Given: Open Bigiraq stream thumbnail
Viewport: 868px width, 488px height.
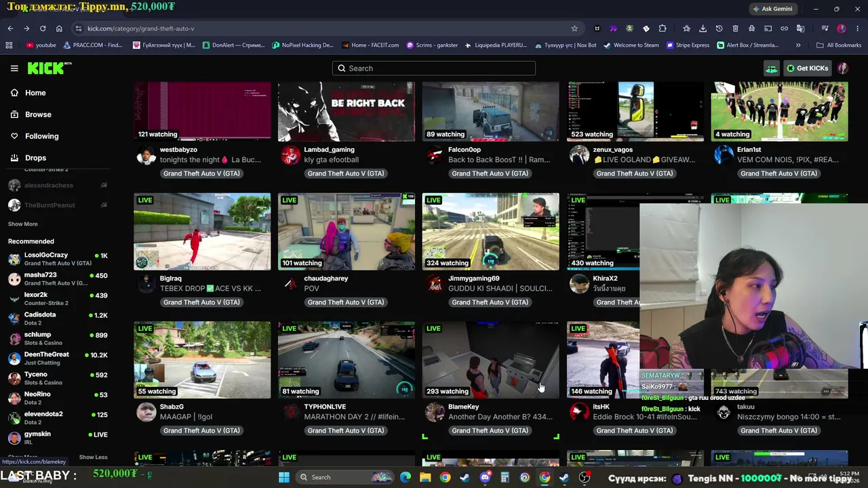Looking at the screenshot, I should click(x=202, y=232).
